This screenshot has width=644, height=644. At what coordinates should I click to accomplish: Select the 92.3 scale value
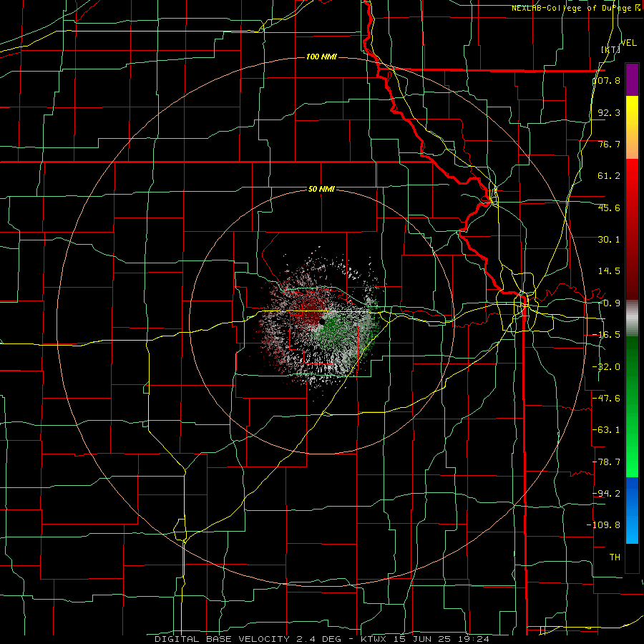pos(609,112)
